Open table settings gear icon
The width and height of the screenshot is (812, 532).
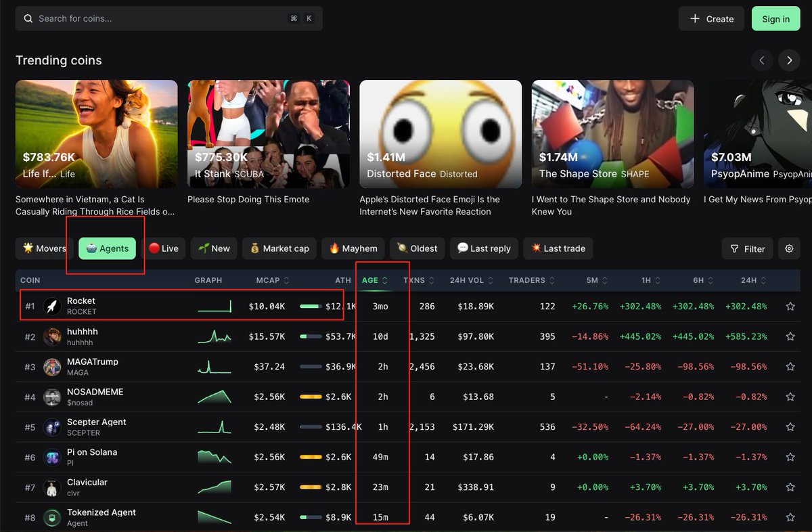(x=789, y=249)
